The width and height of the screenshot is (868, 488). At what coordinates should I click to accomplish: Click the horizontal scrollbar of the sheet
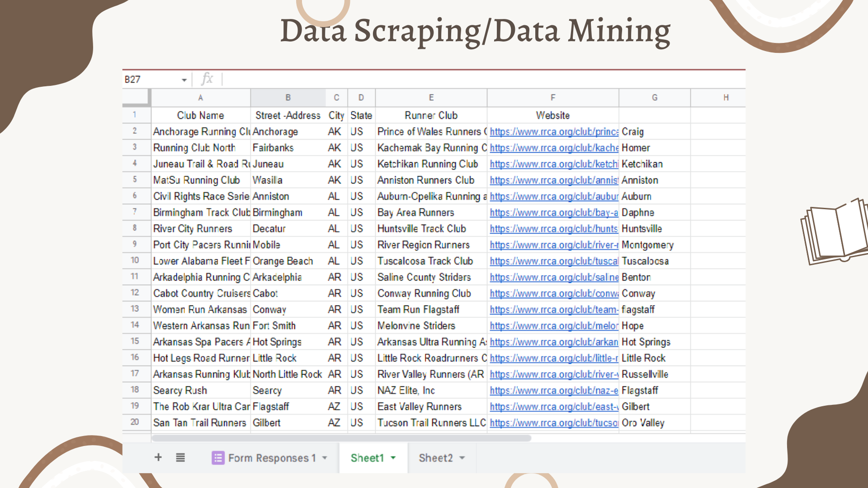tap(341, 438)
